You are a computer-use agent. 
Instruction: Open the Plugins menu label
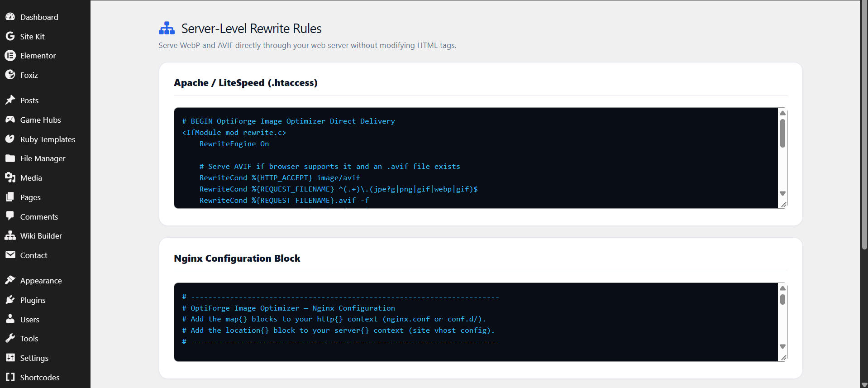pos(33,300)
